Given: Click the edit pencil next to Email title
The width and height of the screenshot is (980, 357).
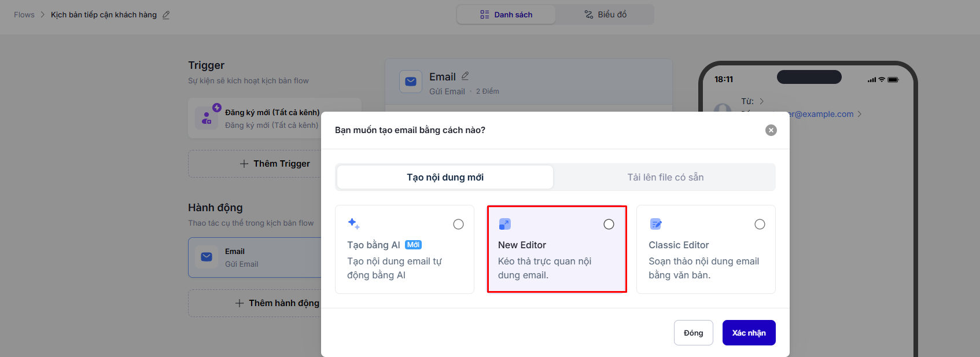Looking at the screenshot, I should pyautogui.click(x=465, y=76).
